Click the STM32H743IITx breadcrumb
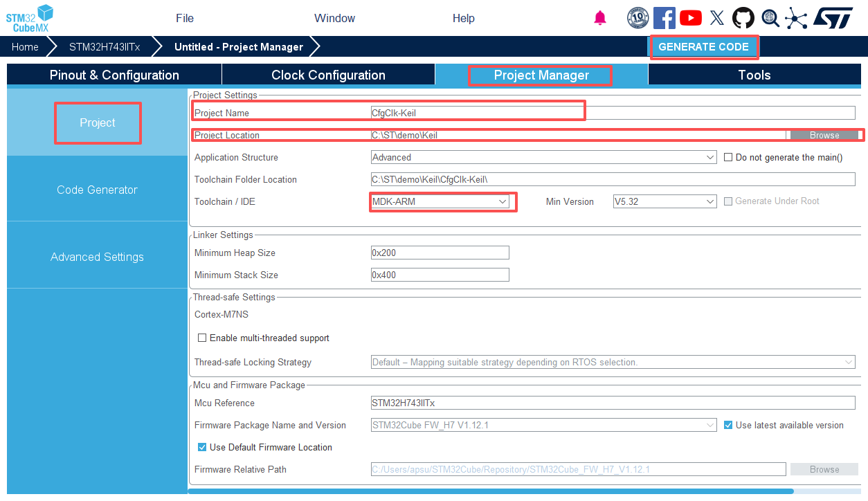This screenshot has height=501, width=868. (x=105, y=47)
